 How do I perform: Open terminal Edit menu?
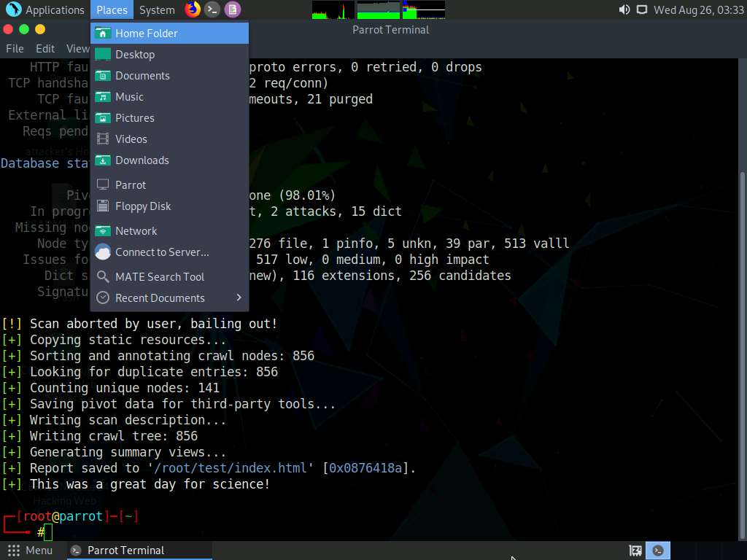pyautogui.click(x=45, y=49)
